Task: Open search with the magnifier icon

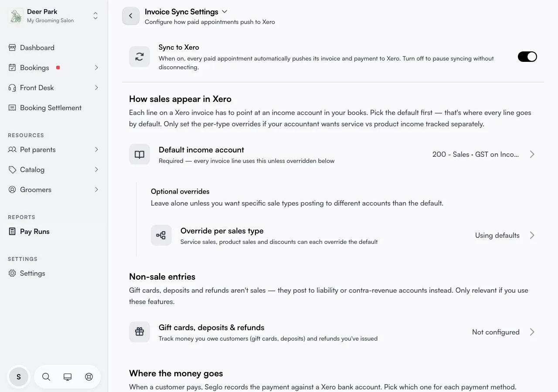Action: [x=46, y=377]
